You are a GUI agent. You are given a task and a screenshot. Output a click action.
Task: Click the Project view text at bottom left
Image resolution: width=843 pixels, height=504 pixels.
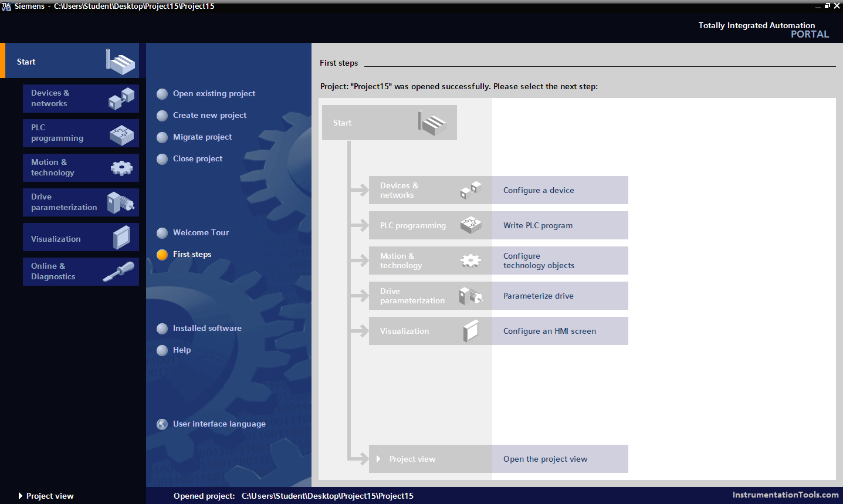coord(50,496)
